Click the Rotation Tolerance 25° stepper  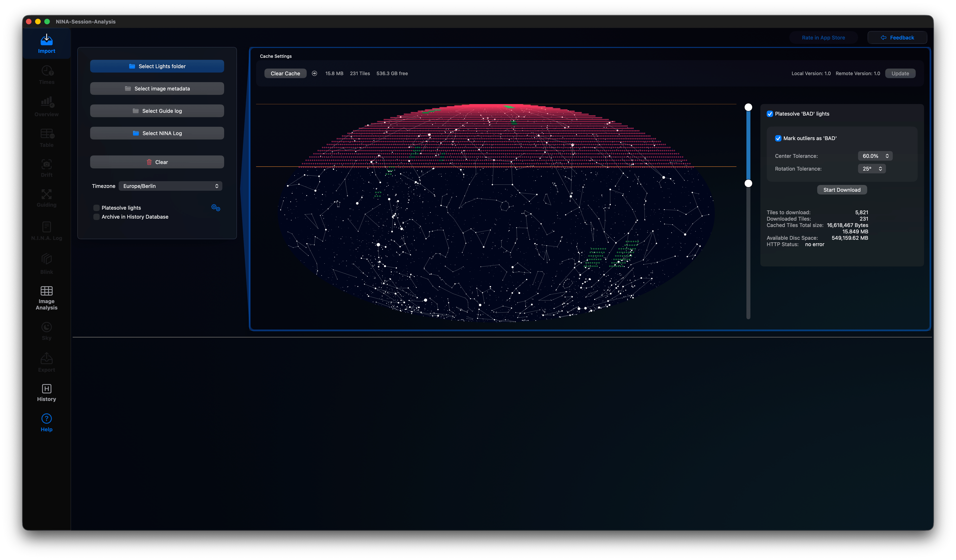coord(872,169)
